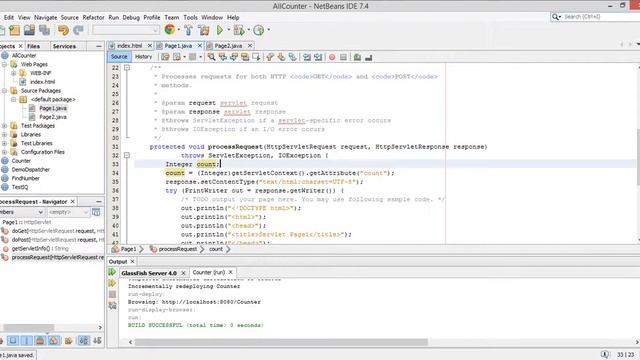The height and width of the screenshot is (360, 640).
Task: Switch to the index.html editor tab
Action: [x=129, y=46]
